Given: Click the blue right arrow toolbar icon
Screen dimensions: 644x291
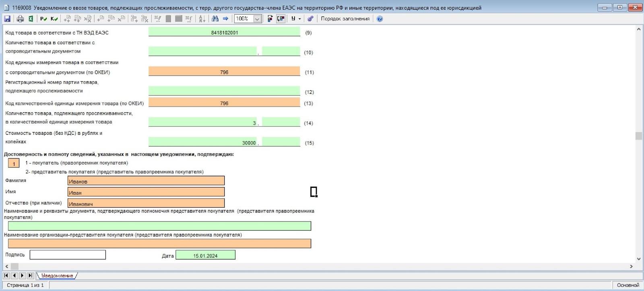Looking at the screenshot, I should pyautogui.click(x=225, y=19).
